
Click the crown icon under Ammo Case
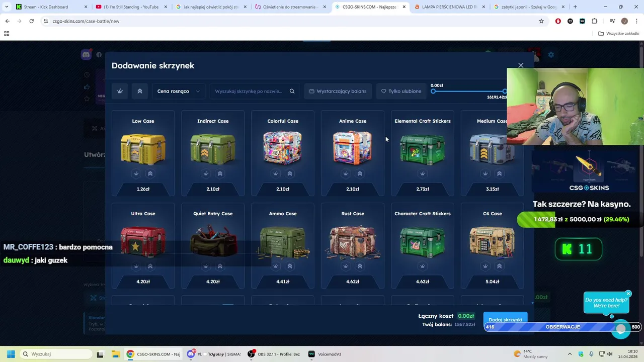click(x=276, y=266)
